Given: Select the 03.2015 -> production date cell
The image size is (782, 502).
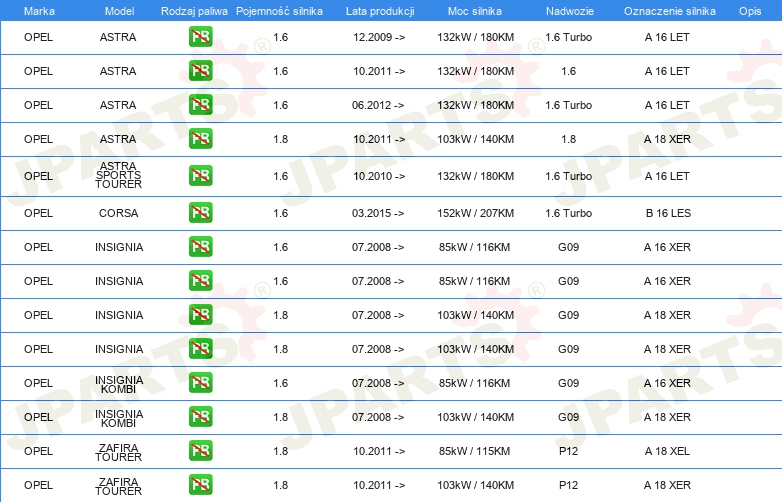Looking at the screenshot, I should coord(378,213).
